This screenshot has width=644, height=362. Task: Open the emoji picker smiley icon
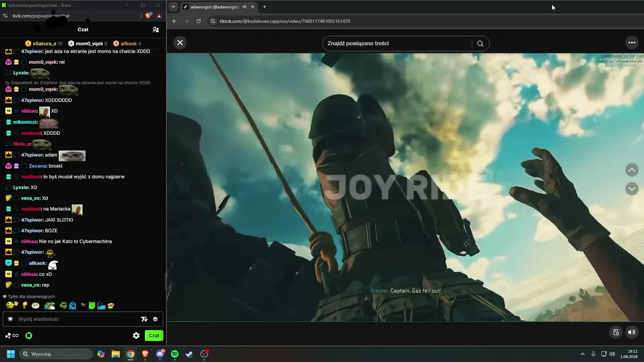[155, 319]
